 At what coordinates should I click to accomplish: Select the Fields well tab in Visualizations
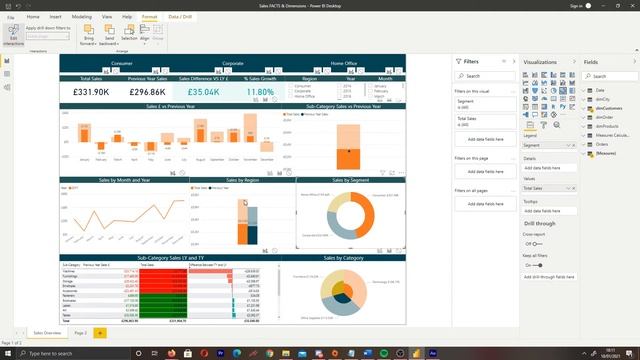point(530,125)
